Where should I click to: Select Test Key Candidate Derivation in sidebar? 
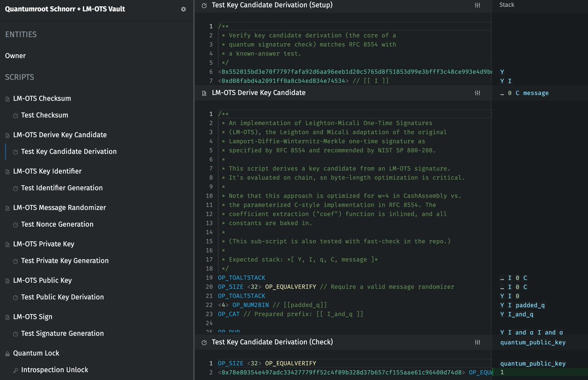69,151
